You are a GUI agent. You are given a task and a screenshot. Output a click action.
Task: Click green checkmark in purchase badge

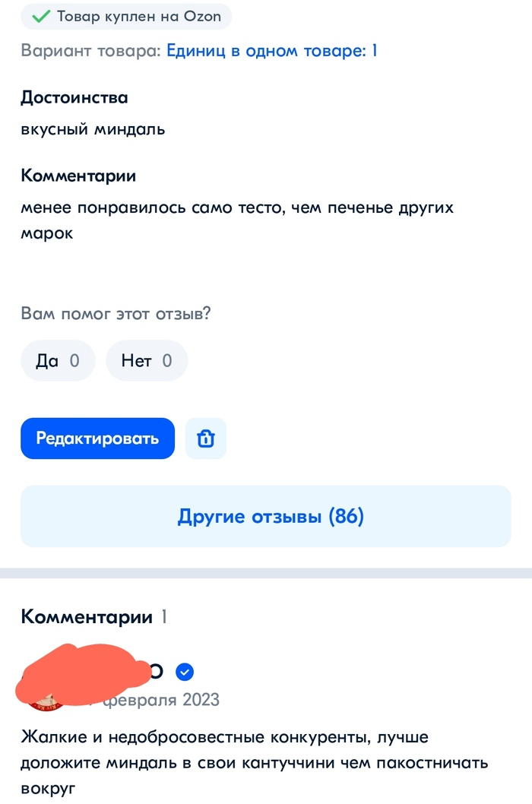[40, 16]
